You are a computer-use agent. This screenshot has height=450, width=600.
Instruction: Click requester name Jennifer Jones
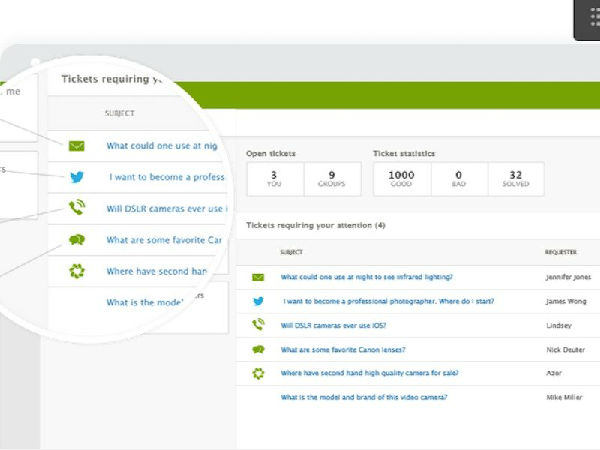(x=568, y=277)
